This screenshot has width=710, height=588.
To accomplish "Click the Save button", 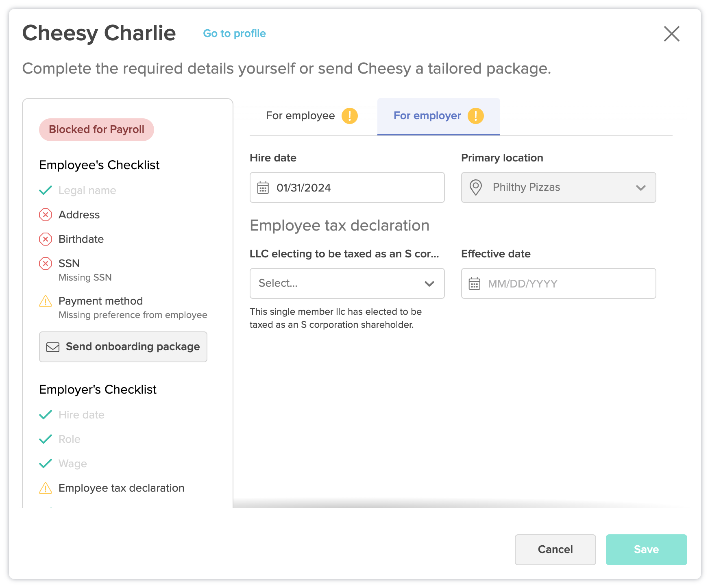I will pos(646,549).
